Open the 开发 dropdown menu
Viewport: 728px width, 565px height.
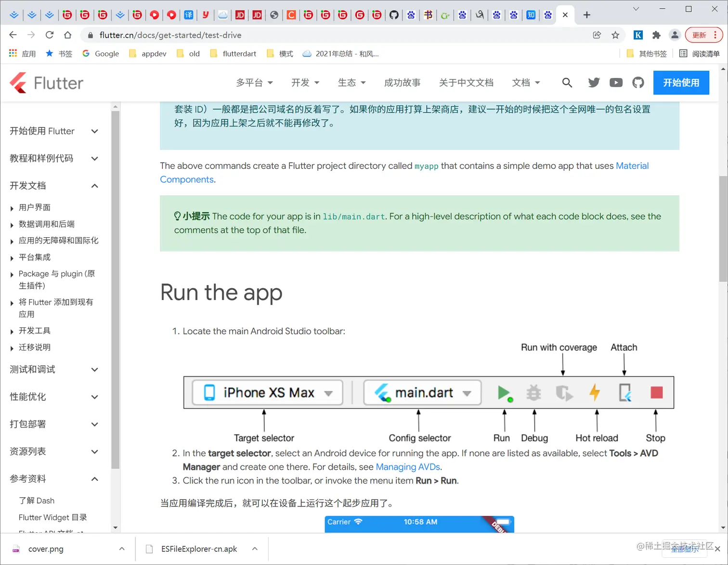(305, 83)
